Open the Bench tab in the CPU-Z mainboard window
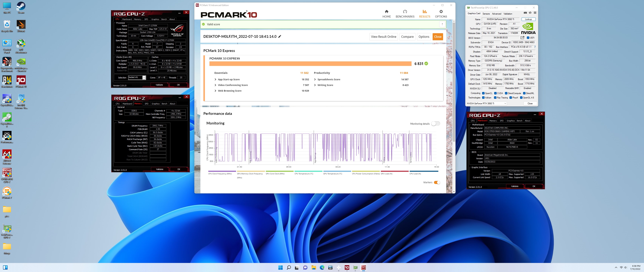644x272 pixels. pos(519,121)
